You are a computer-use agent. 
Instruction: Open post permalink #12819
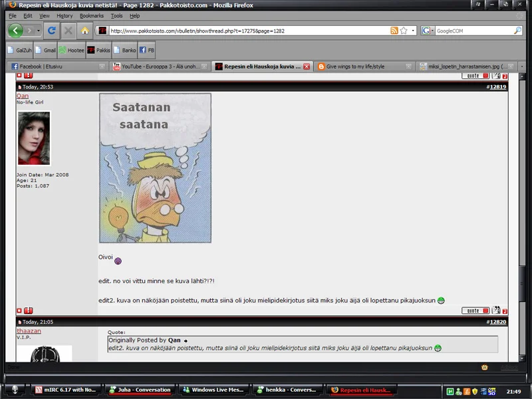(x=497, y=87)
